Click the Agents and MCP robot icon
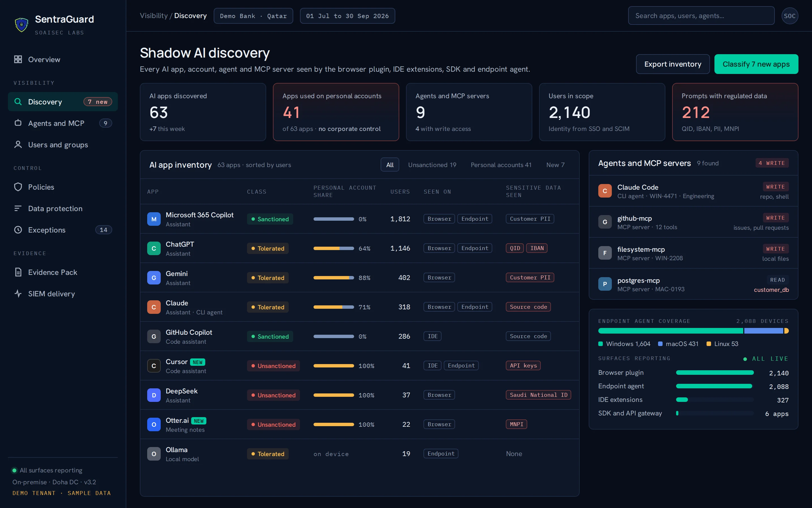Image resolution: width=812 pixels, height=508 pixels. point(18,123)
